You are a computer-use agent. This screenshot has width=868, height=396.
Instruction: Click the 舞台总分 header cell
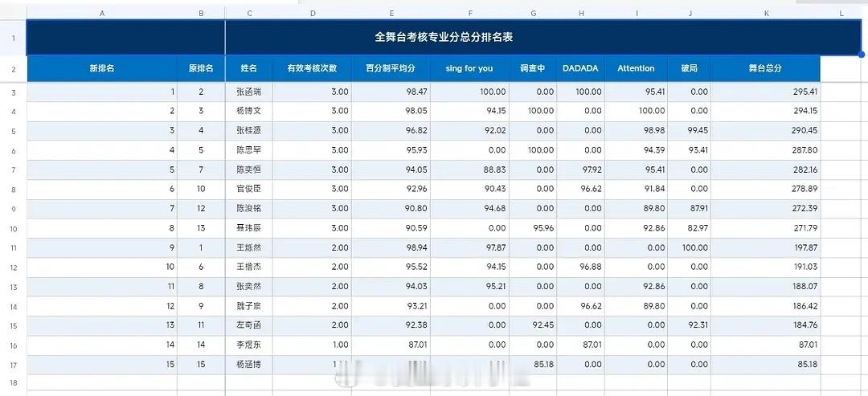click(x=766, y=68)
